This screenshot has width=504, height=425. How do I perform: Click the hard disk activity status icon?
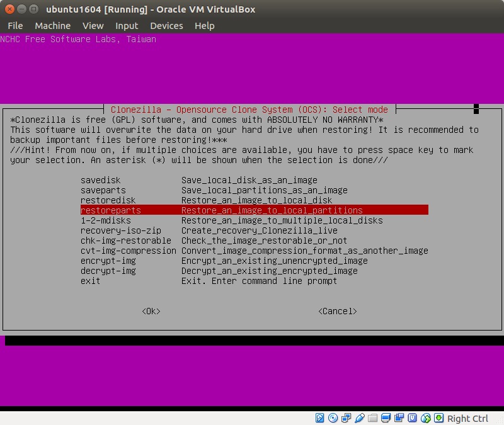(320, 418)
